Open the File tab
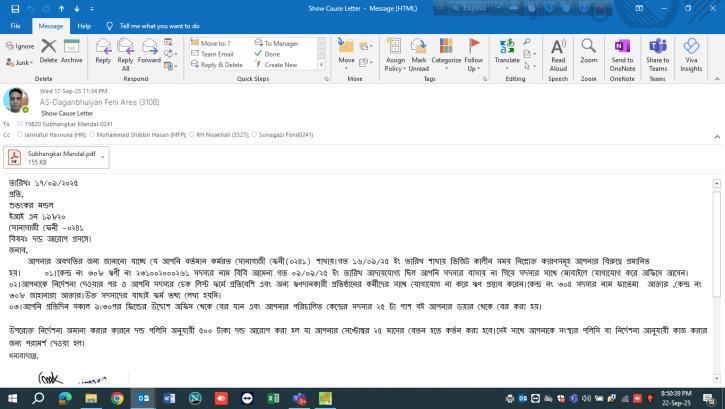 point(15,26)
